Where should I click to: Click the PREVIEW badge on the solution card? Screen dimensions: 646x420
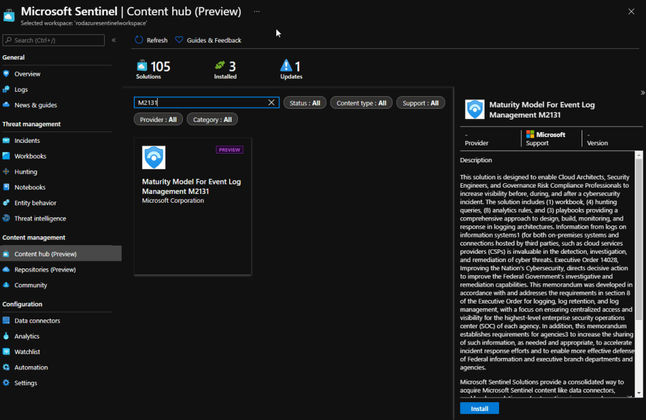pyautogui.click(x=229, y=150)
